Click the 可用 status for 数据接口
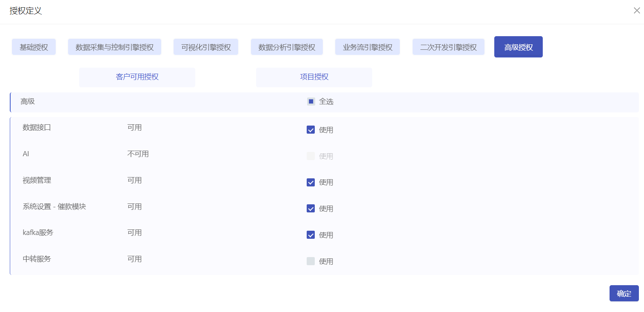Screen dimensions: 644x312 coord(134,127)
